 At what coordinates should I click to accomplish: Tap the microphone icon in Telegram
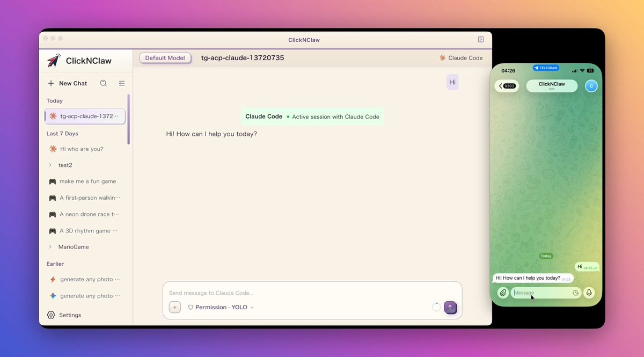click(589, 293)
